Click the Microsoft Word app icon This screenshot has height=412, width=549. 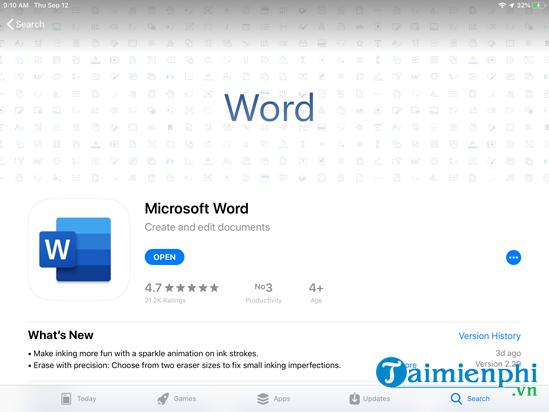pos(79,249)
